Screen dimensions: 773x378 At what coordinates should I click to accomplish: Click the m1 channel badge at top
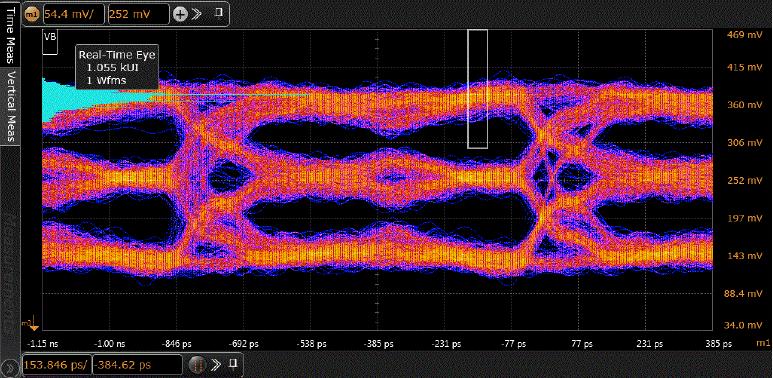(31, 14)
